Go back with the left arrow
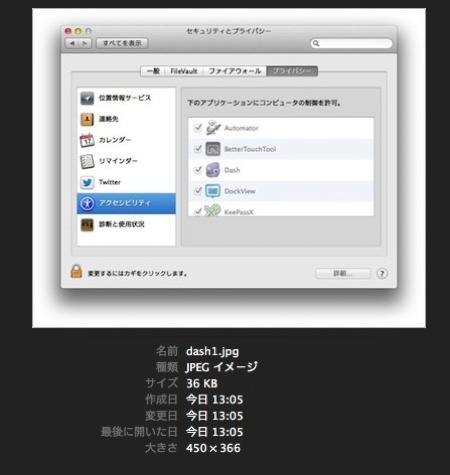The width and height of the screenshot is (450, 475). pyautogui.click(x=72, y=43)
